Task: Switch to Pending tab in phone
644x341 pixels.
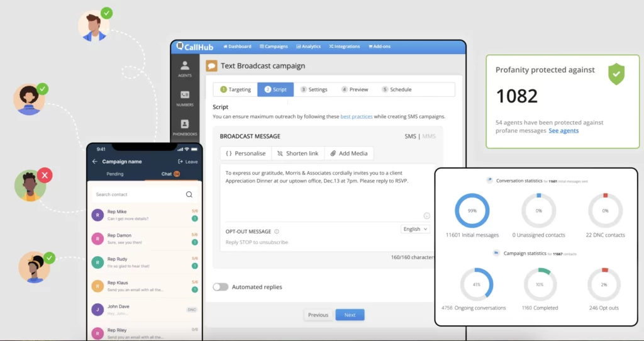Action: [115, 174]
